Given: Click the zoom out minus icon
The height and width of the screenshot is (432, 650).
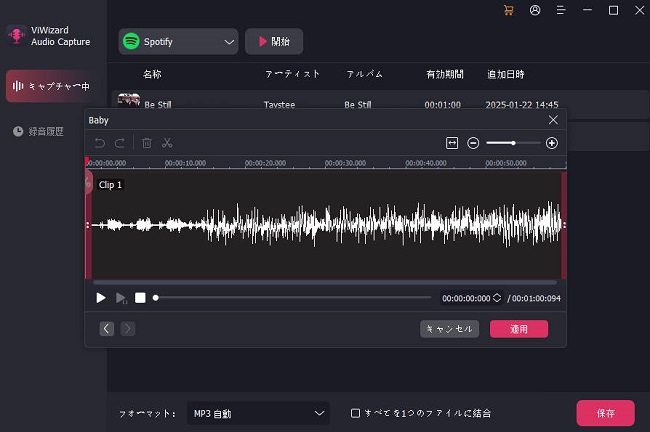Looking at the screenshot, I should point(473,143).
